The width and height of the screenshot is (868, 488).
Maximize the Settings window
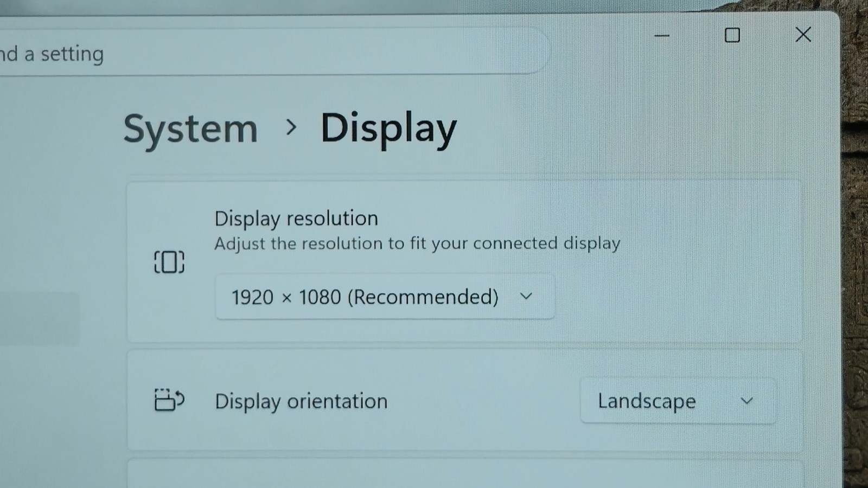pyautogui.click(x=732, y=35)
